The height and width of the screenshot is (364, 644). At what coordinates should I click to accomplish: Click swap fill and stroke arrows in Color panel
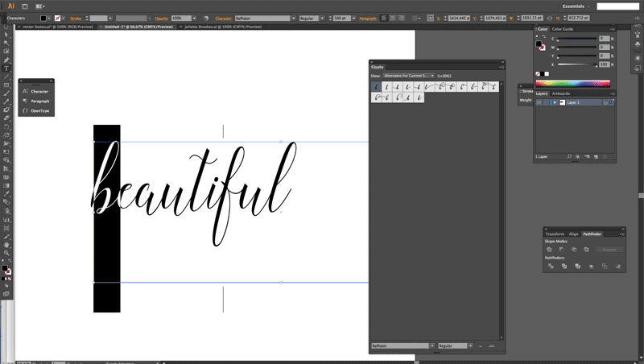(544, 36)
